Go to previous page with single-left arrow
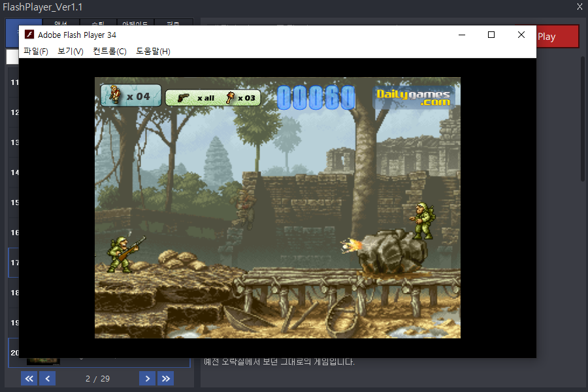Image resolution: width=588 pixels, height=392 pixels. (x=48, y=378)
